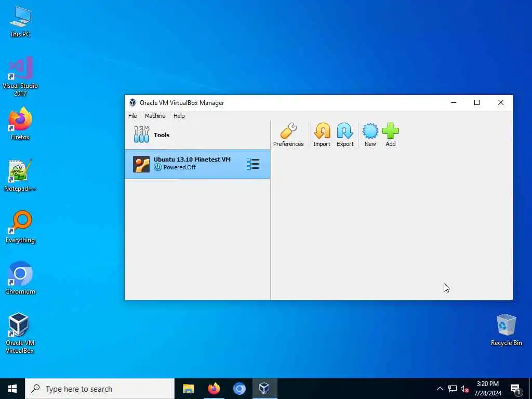Select Visual Studio 2017 desktop shortcut
This screenshot has width=532, height=399.
tap(20, 76)
